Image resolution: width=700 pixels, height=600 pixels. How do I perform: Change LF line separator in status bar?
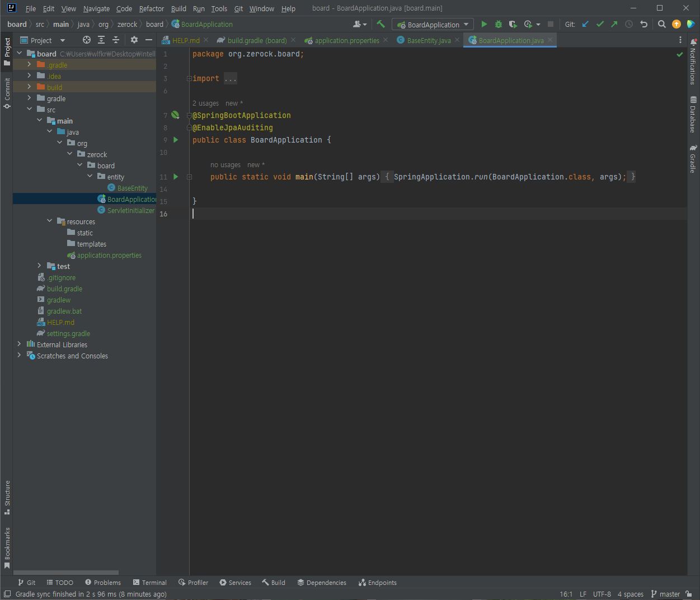point(583,594)
